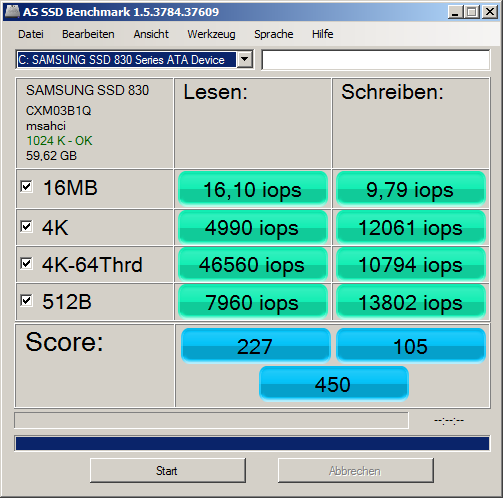
Task: Click the 1024 K - OK alignment text
Action: 59,141
